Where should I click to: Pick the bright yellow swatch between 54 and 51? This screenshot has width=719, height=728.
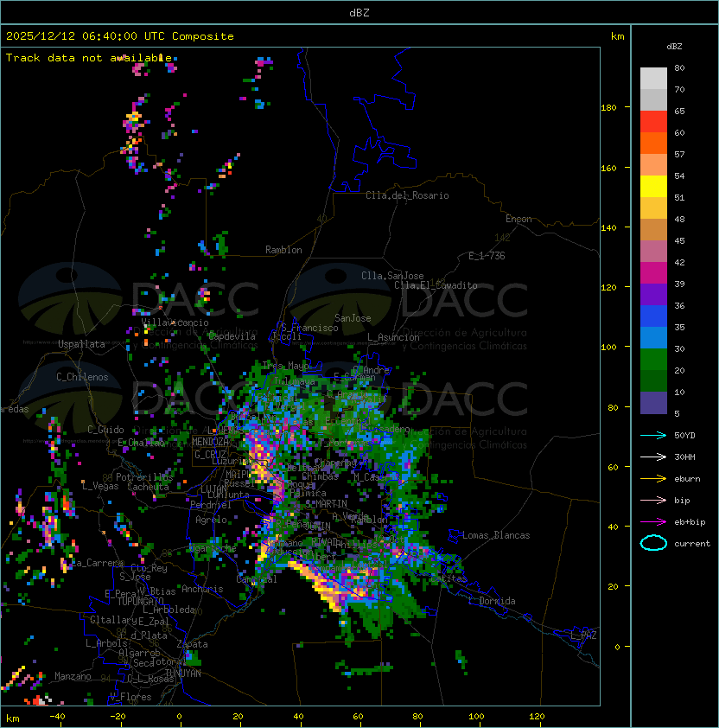click(653, 186)
